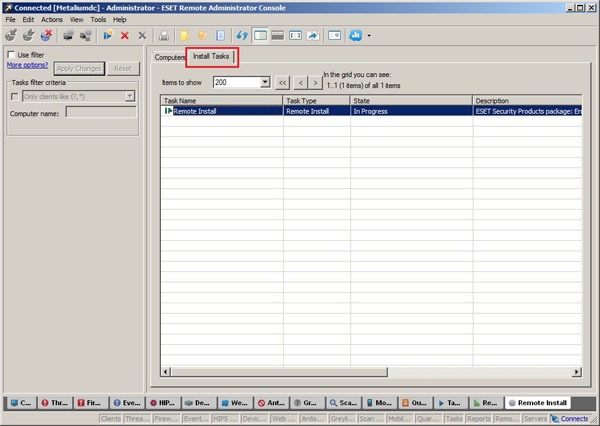Click the second server connection toolbar icon
The height and width of the screenshot is (426, 600).
tap(29, 35)
